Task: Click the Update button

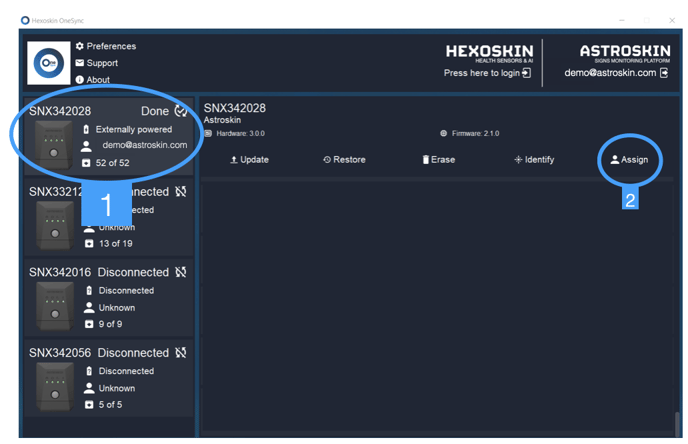Action: click(249, 160)
